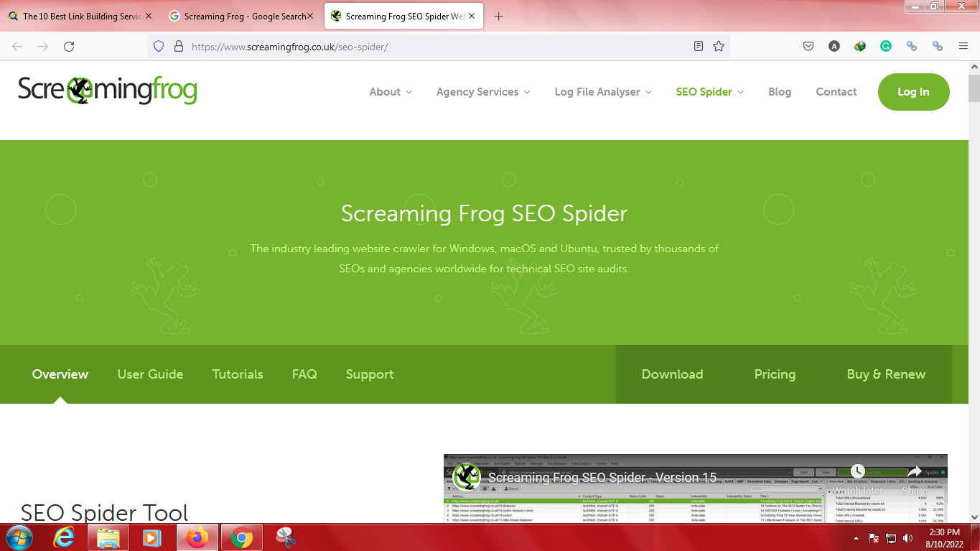980x551 pixels.
Task: Click the Download link
Action: click(672, 374)
